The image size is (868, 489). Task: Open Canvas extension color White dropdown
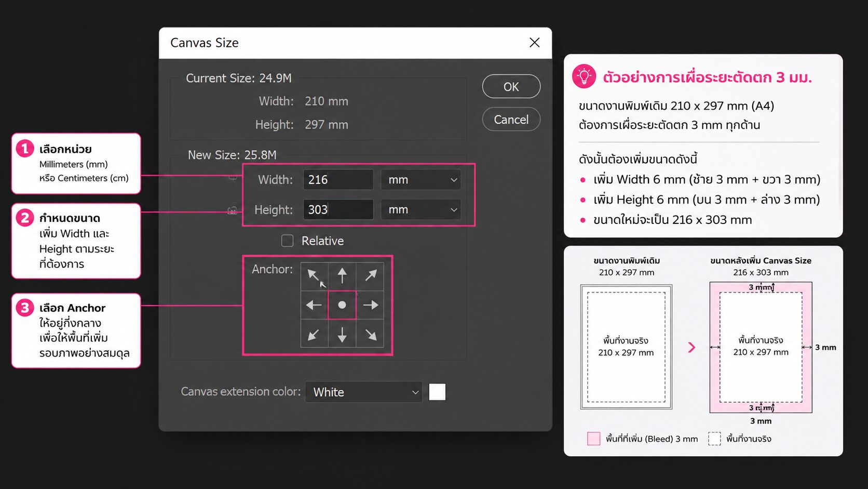point(363,392)
